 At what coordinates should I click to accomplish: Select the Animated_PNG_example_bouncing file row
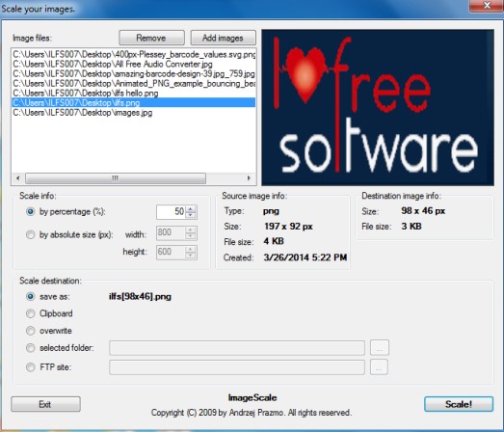134,84
